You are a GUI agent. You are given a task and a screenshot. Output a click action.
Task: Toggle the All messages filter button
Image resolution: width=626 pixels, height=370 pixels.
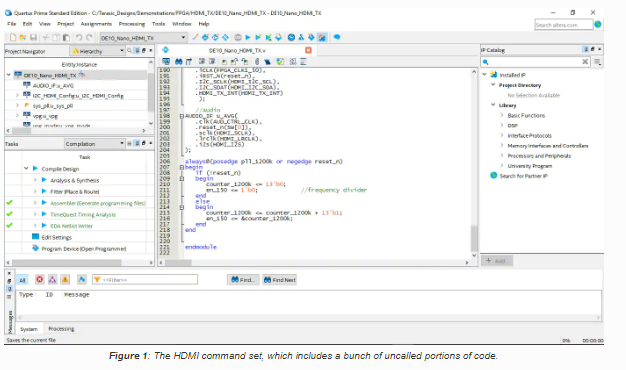[22, 280]
